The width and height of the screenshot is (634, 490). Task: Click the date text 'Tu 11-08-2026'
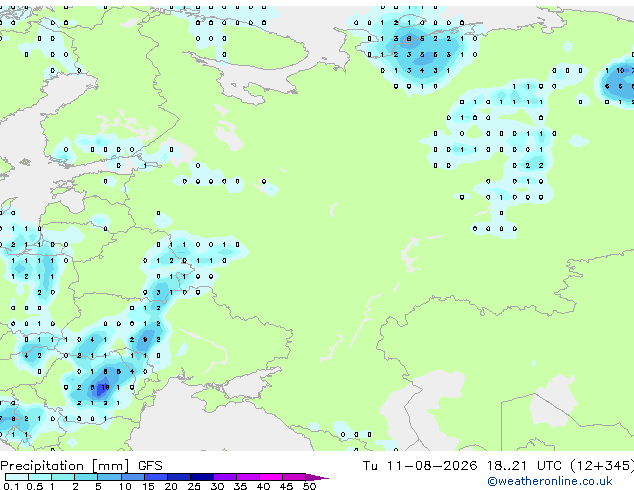pos(420,466)
